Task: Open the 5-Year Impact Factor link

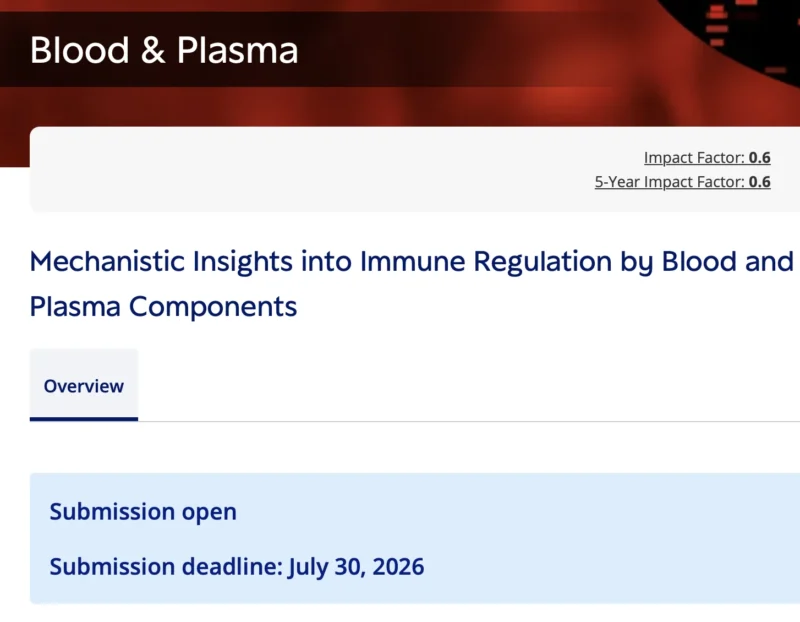Action: coord(682,181)
